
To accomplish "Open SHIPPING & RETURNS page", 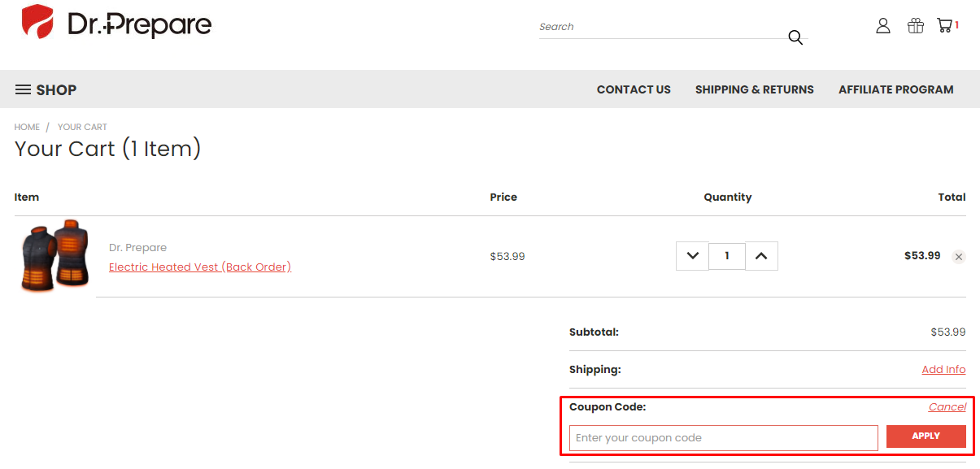I will [x=754, y=89].
